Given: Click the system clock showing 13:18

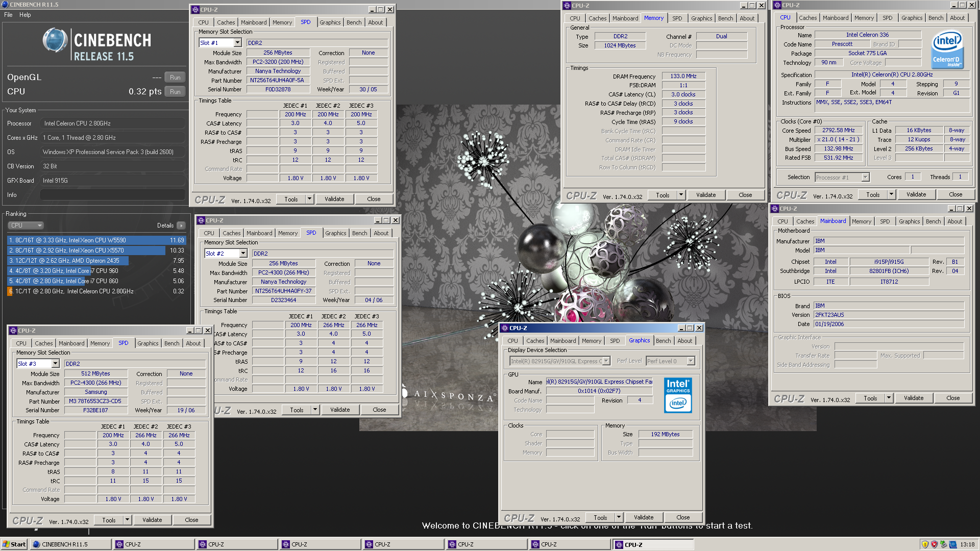Looking at the screenshot, I should [x=967, y=544].
